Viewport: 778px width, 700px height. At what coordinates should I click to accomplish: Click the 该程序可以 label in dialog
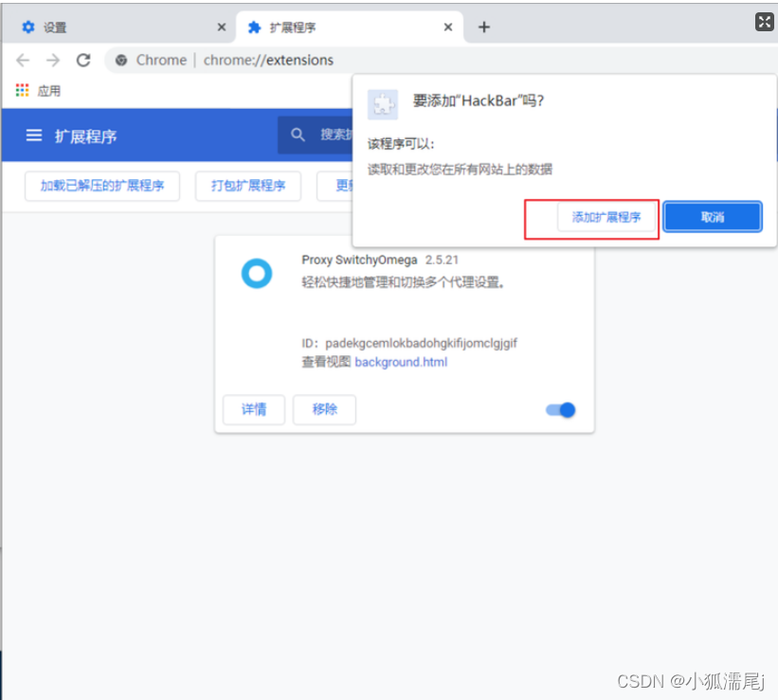[x=401, y=144]
